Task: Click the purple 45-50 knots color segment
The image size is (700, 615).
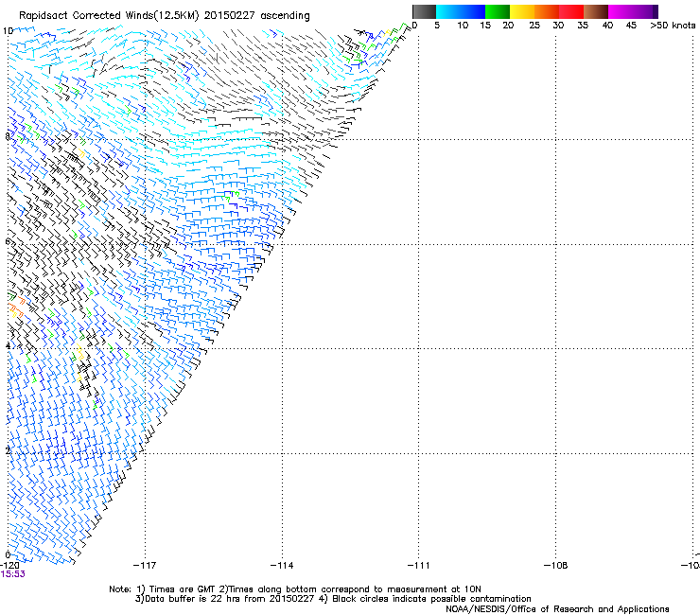Action: 645,11
